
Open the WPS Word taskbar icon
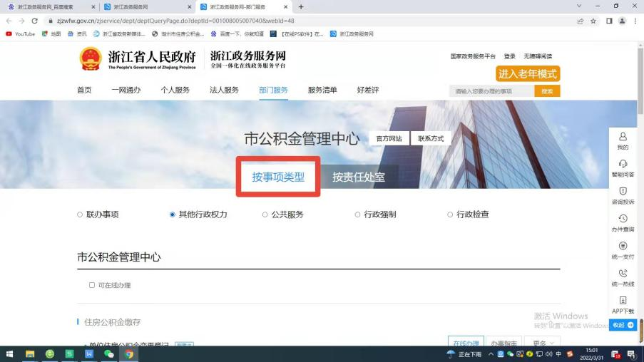pyautogui.click(x=89, y=353)
